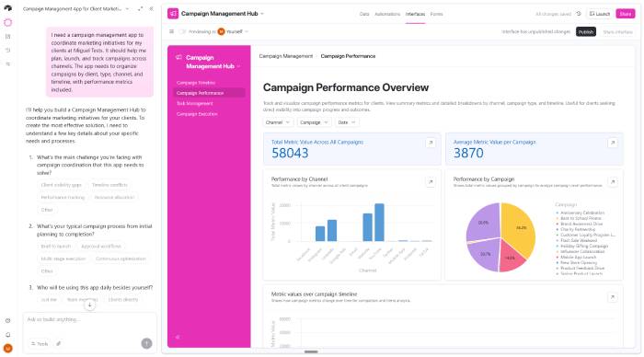Click the Campaign Management Hub base icon
Image resolution: width=644 pixels, height=357 pixels.
173,14
